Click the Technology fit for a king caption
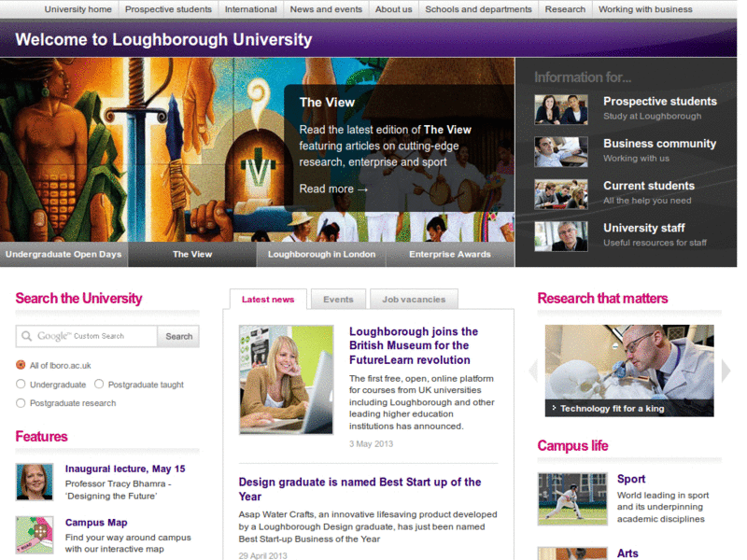Screen dimensions: 747x560 612,409
